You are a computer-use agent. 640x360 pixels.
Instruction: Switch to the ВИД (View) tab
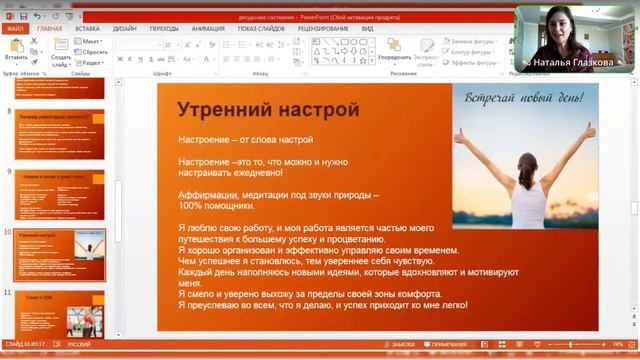click(367, 29)
